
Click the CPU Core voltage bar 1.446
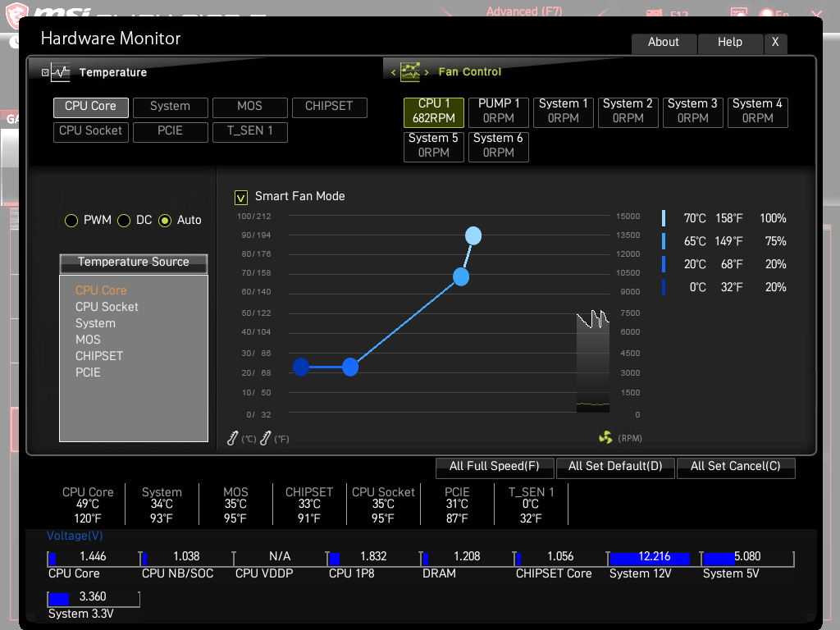[94, 558]
